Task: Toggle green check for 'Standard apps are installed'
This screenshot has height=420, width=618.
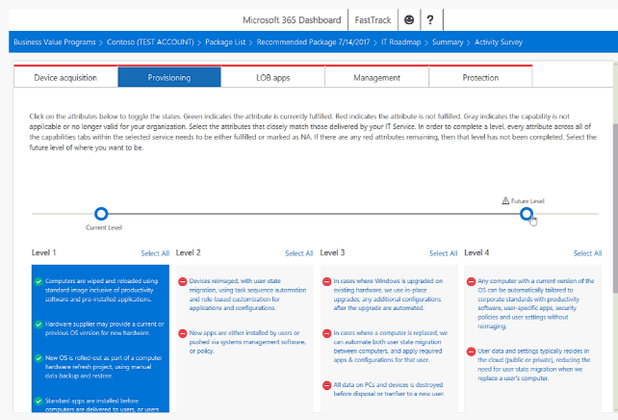Action: click(x=38, y=401)
